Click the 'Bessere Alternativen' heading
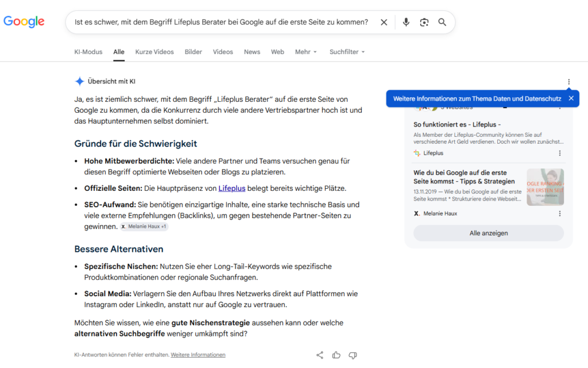This screenshot has width=588, height=368. 118,249
